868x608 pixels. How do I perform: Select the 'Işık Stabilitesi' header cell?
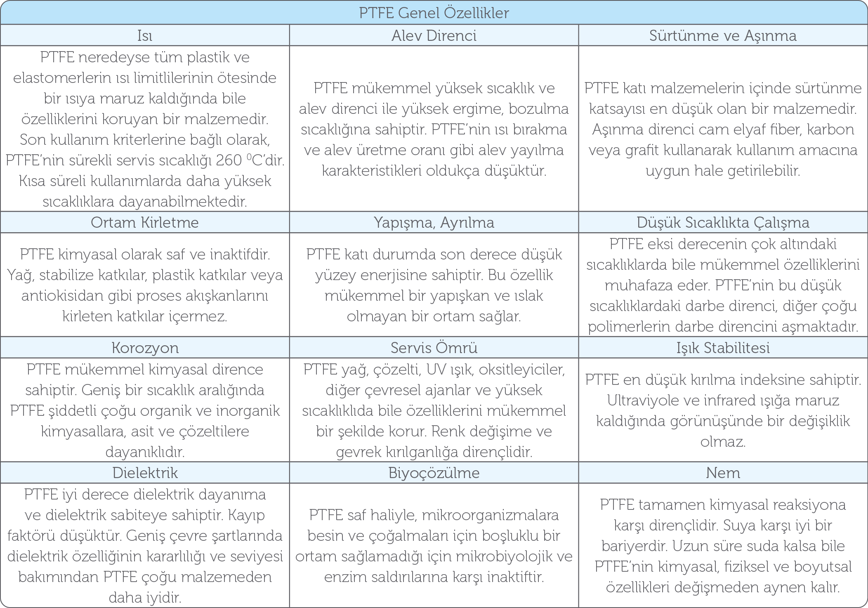(x=723, y=348)
